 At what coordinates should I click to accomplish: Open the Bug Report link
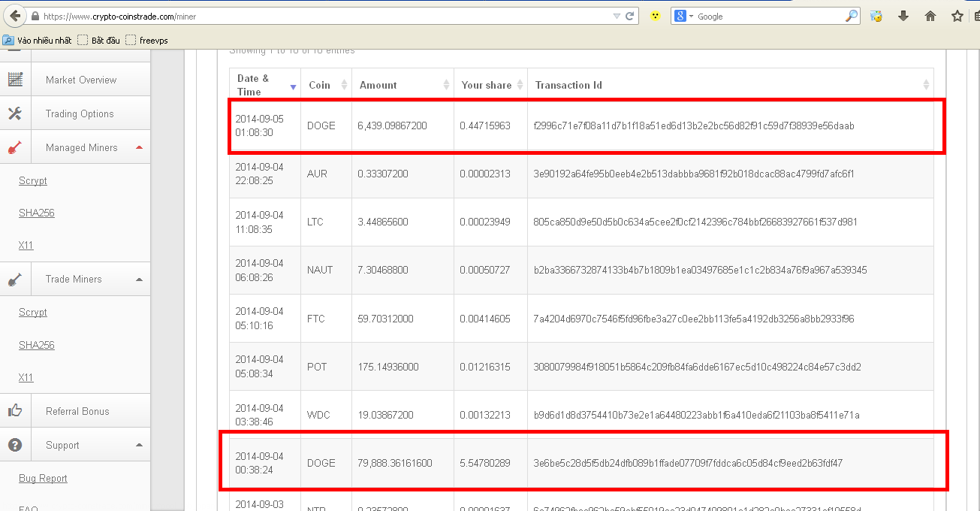[43, 478]
